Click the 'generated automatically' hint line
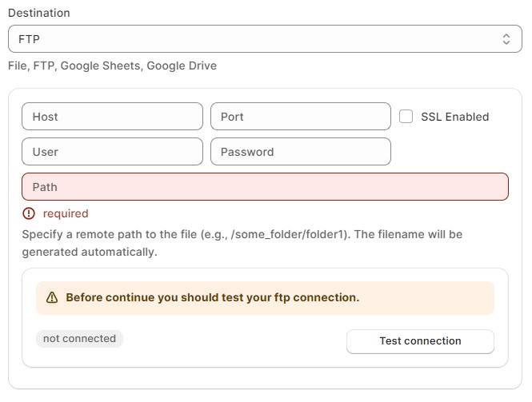The width and height of the screenshot is (532, 402). (x=90, y=252)
